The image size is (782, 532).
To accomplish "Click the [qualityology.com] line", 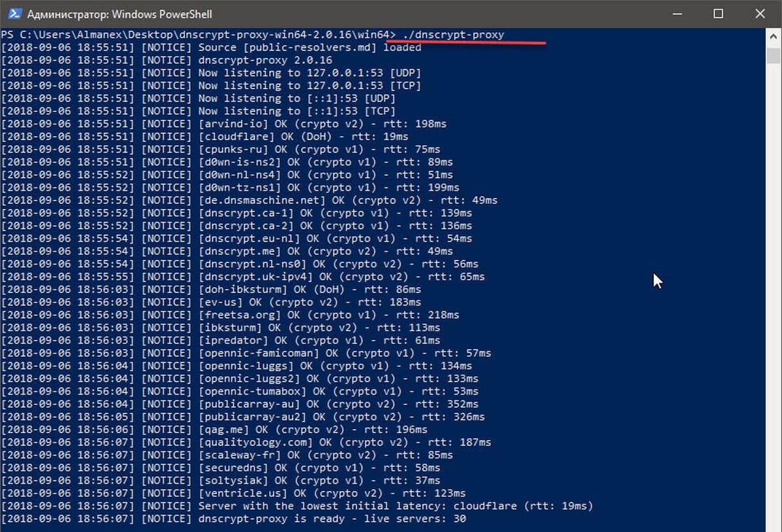I will [x=246, y=442].
